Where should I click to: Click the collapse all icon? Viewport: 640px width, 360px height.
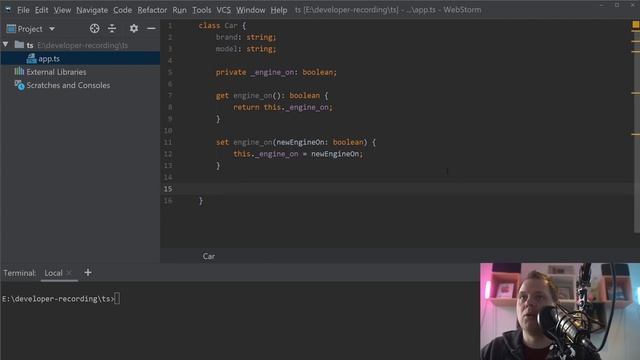(112, 28)
